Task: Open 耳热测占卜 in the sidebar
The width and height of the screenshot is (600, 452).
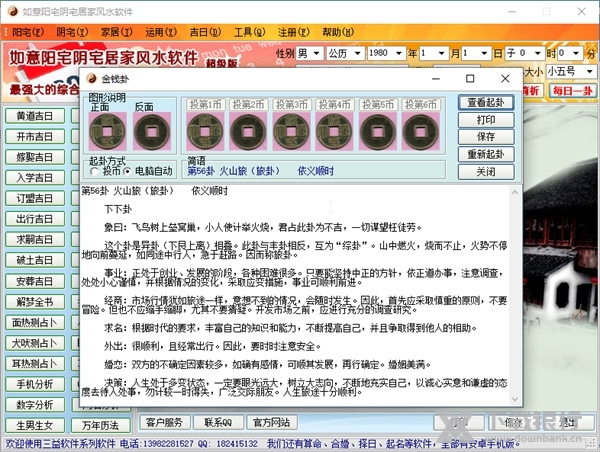Action: (x=35, y=364)
